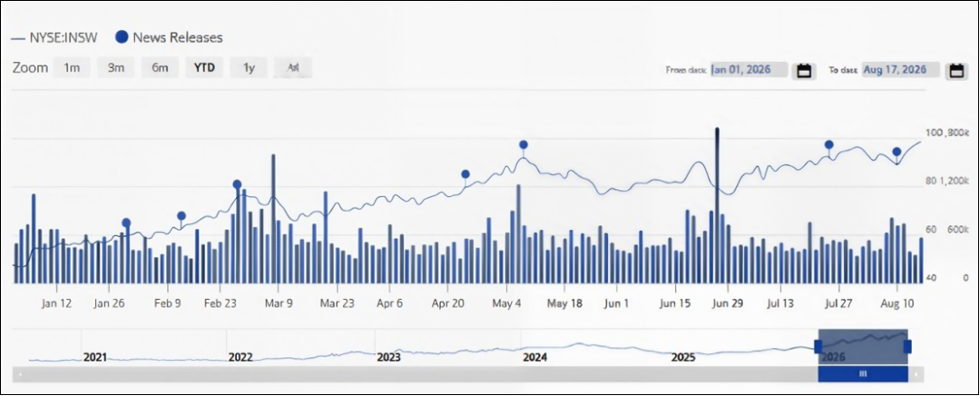Image resolution: width=980 pixels, height=396 pixels.
Task: Open the news release marker near Feb 23
Action: (x=237, y=184)
